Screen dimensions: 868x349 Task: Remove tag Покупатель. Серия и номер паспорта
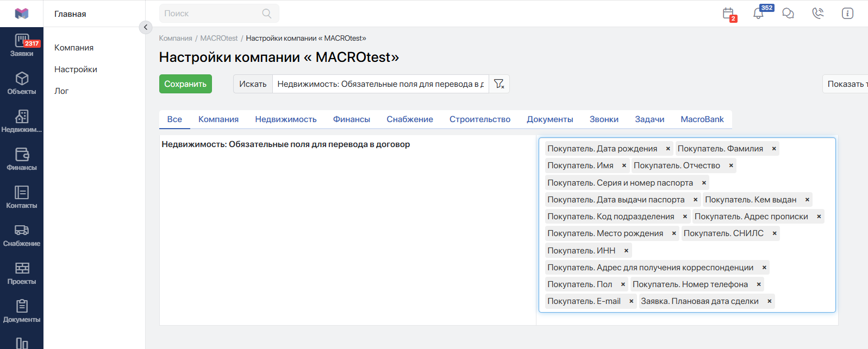(704, 183)
